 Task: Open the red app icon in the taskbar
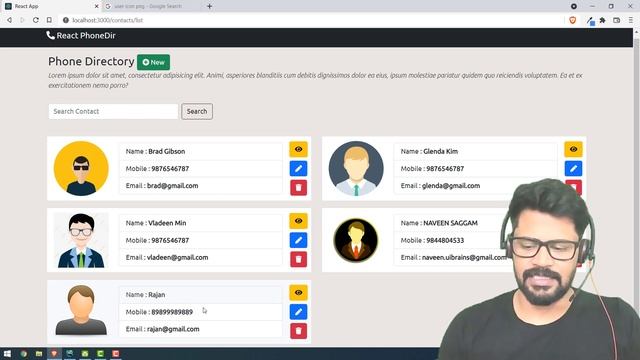[x=116, y=354]
